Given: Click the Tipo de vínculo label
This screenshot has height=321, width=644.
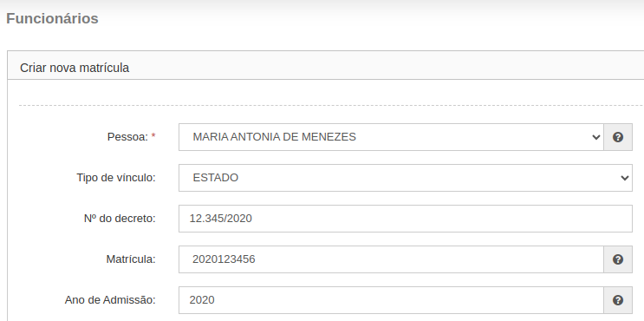Looking at the screenshot, I should [x=116, y=178].
